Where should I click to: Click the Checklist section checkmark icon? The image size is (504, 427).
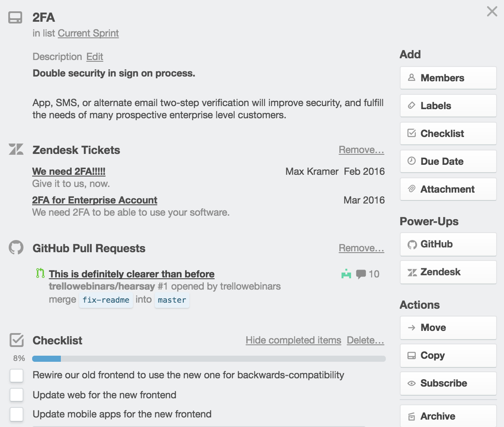click(17, 340)
